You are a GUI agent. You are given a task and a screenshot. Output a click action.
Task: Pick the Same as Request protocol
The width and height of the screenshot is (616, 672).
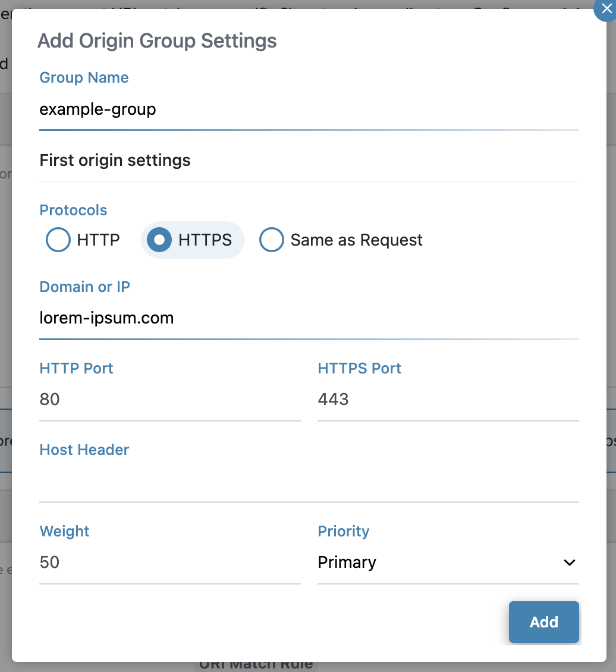[x=272, y=240]
